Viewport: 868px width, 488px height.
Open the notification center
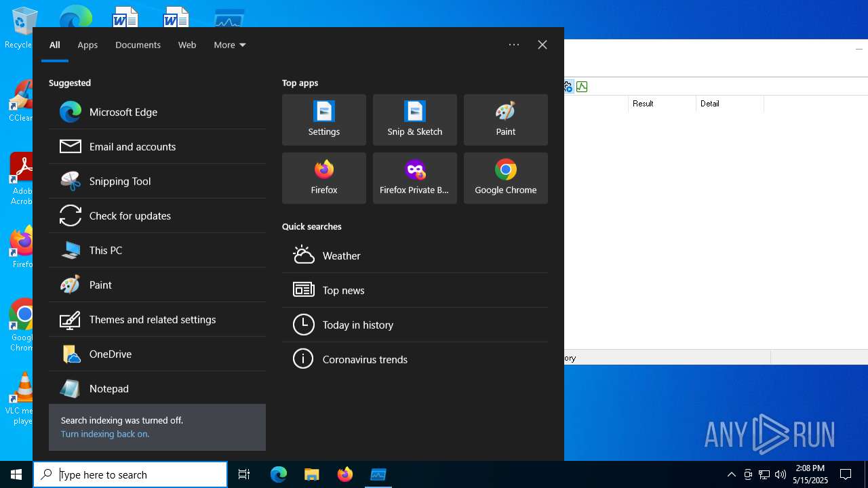(846, 474)
